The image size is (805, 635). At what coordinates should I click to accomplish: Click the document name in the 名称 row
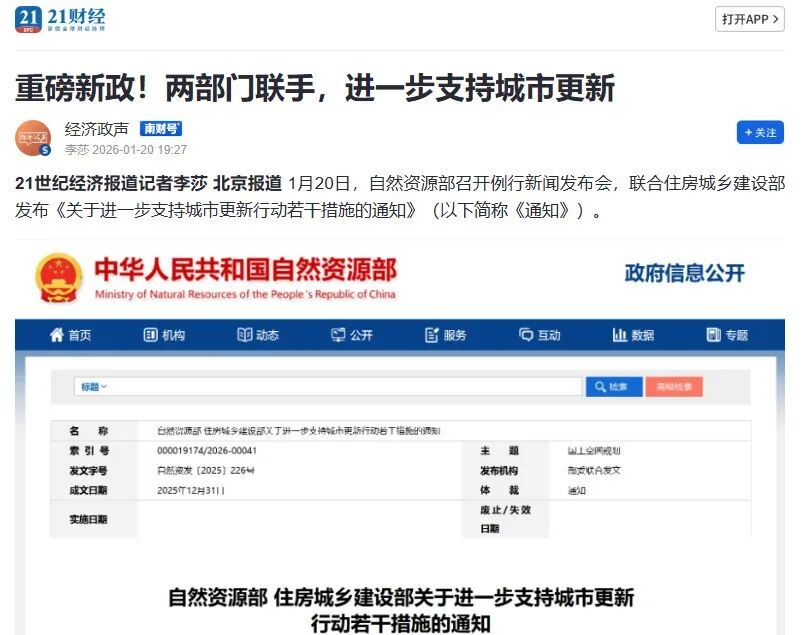pos(298,431)
